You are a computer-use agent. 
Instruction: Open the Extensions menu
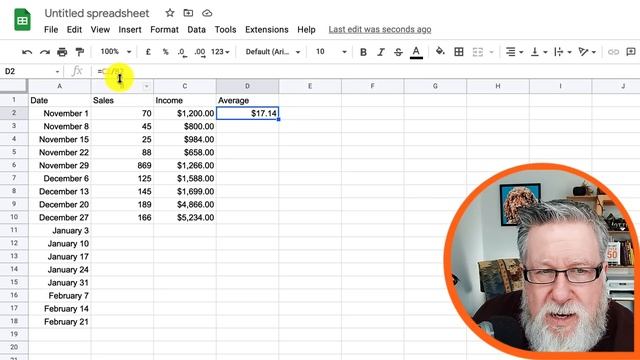267,29
